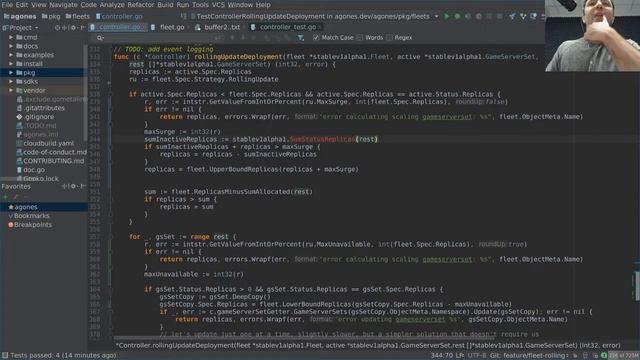The height and width of the screenshot is (360, 640).
Task: Expand the install folder
Action: pos(11,64)
